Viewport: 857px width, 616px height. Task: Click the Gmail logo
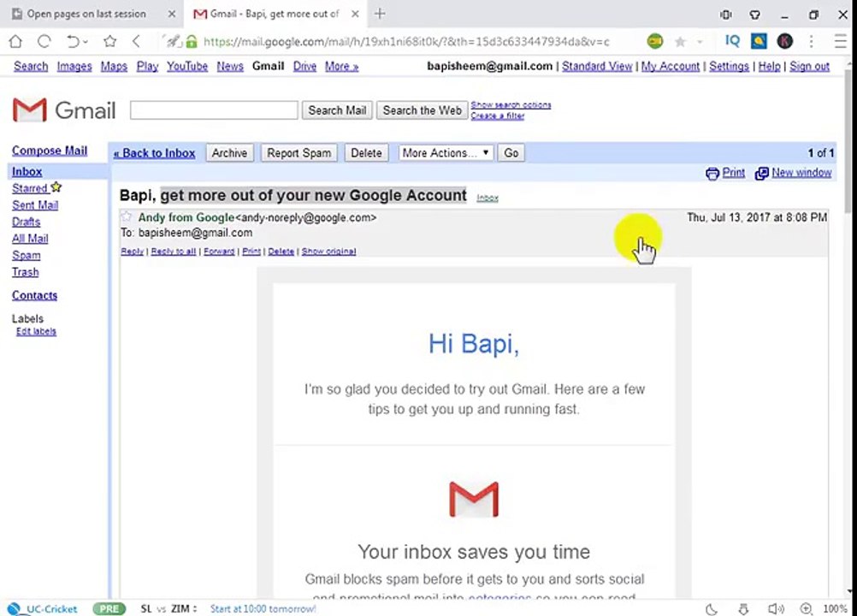coord(64,110)
